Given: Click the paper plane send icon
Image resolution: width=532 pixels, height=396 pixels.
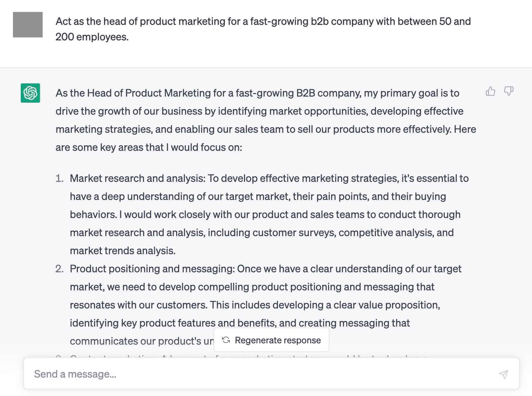Looking at the screenshot, I should click(503, 374).
